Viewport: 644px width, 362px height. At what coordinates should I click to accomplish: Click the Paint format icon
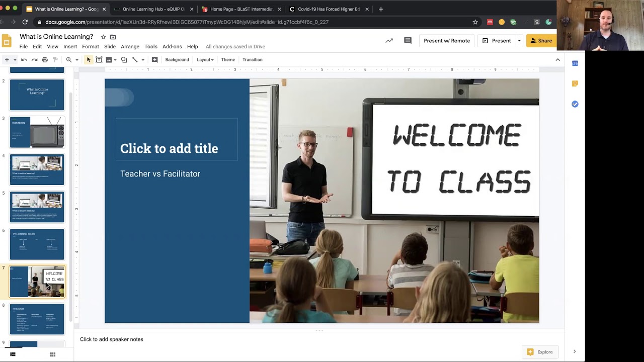[x=55, y=60]
